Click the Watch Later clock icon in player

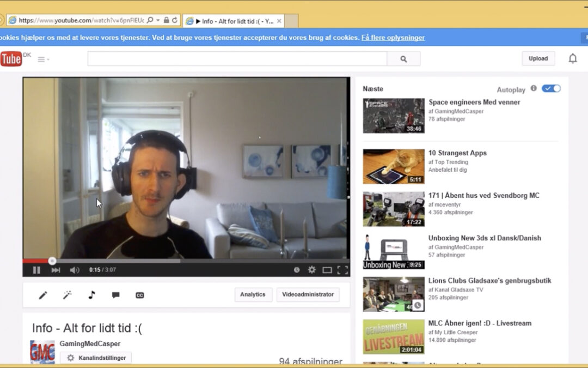pyautogui.click(x=297, y=270)
